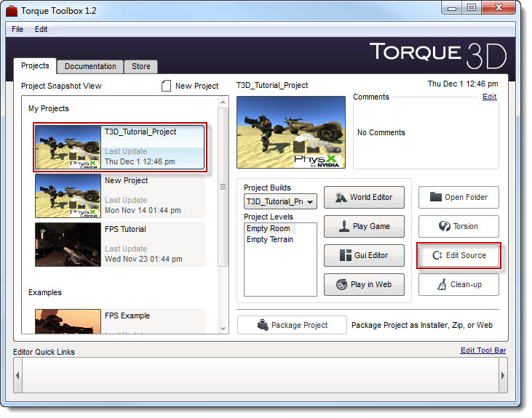Click the Open Folder folder icon
This screenshot has width=532, height=418.
pyautogui.click(x=436, y=196)
